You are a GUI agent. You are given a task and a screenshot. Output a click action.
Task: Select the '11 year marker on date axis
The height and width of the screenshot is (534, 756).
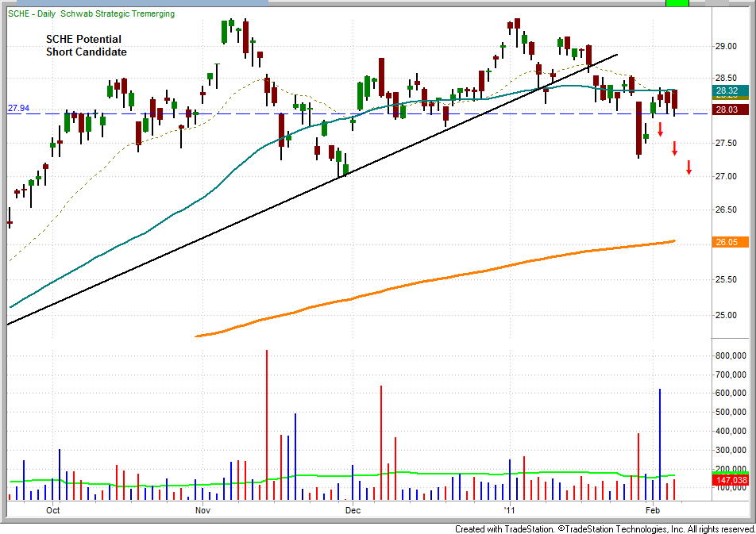coord(509,510)
